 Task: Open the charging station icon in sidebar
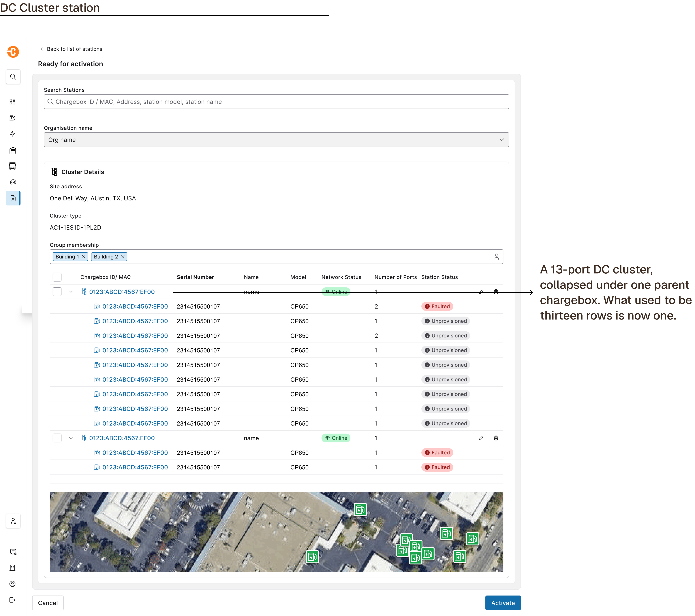(x=13, y=118)
